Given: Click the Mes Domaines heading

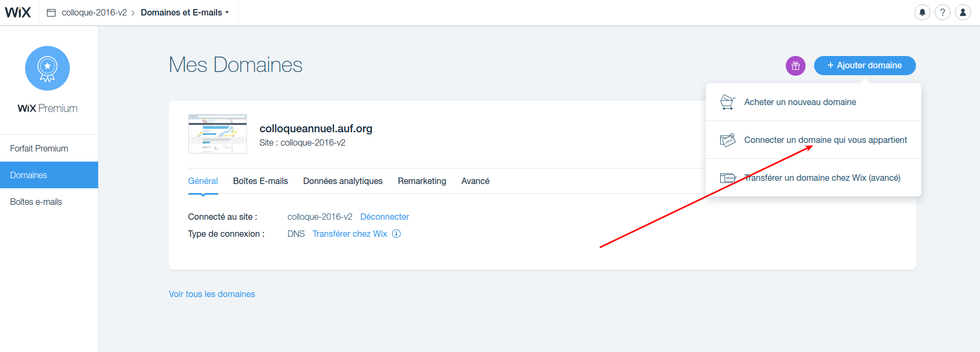Looking at the screenshot, I should (236, 65).
